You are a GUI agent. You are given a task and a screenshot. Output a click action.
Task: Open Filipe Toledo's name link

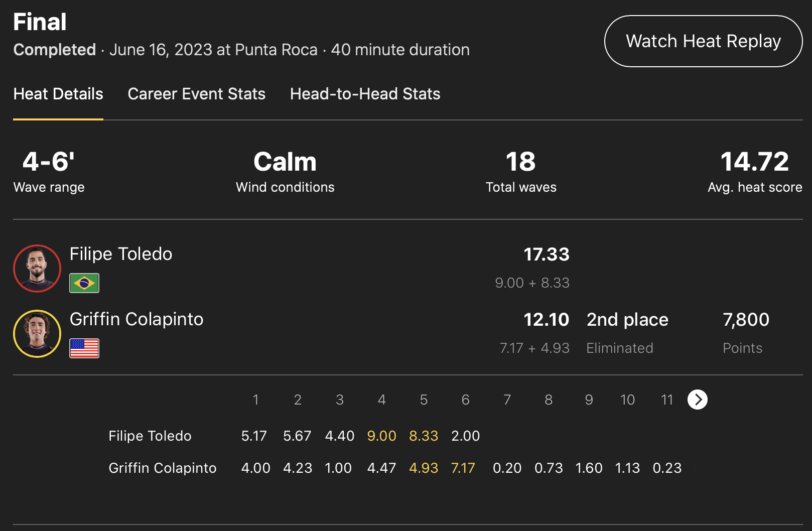point(121,254)
